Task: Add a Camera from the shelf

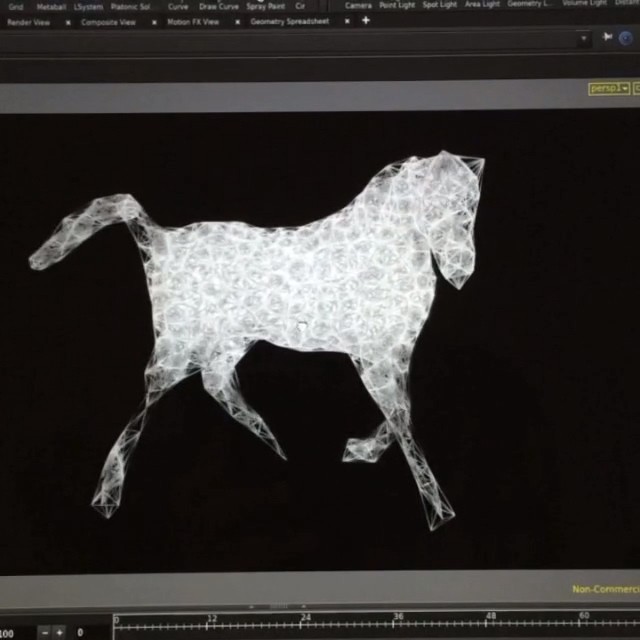Action: click(x=358, y=5)
